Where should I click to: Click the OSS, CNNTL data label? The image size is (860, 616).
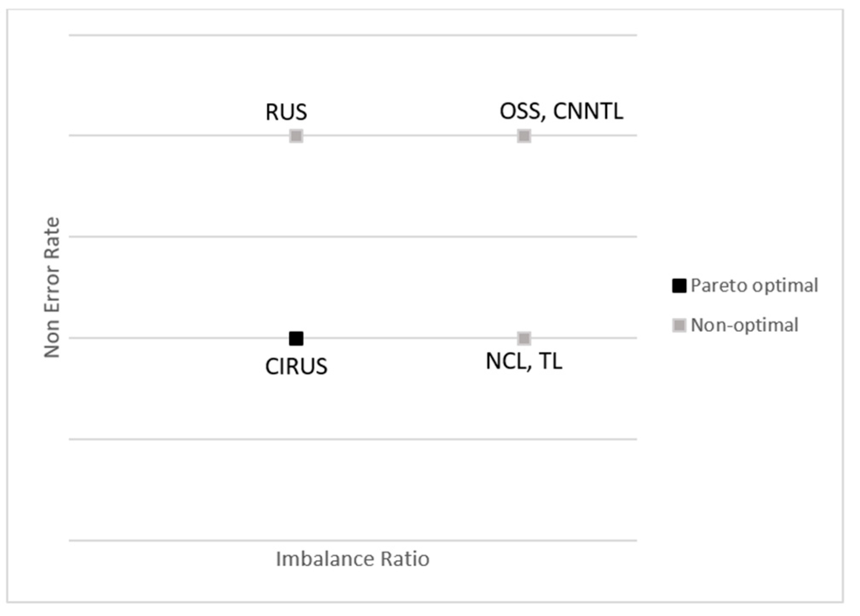(x=561, y=111)
